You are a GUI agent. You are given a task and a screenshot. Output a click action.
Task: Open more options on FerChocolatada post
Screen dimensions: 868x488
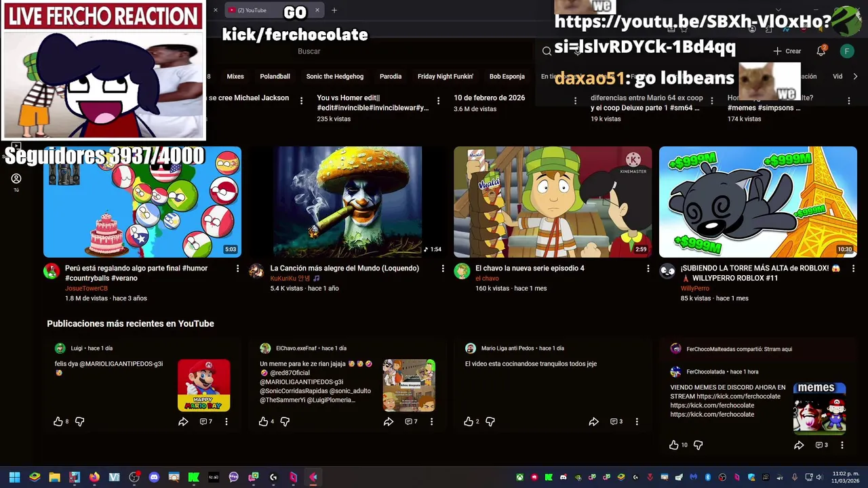point(842,445)
